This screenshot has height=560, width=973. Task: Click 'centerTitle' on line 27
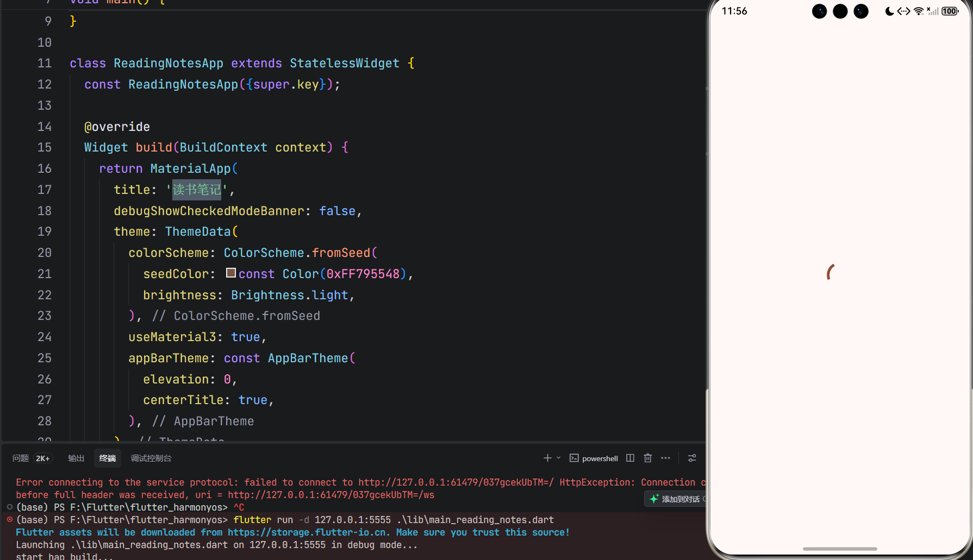pyautogui.click(x=184, y=400)
